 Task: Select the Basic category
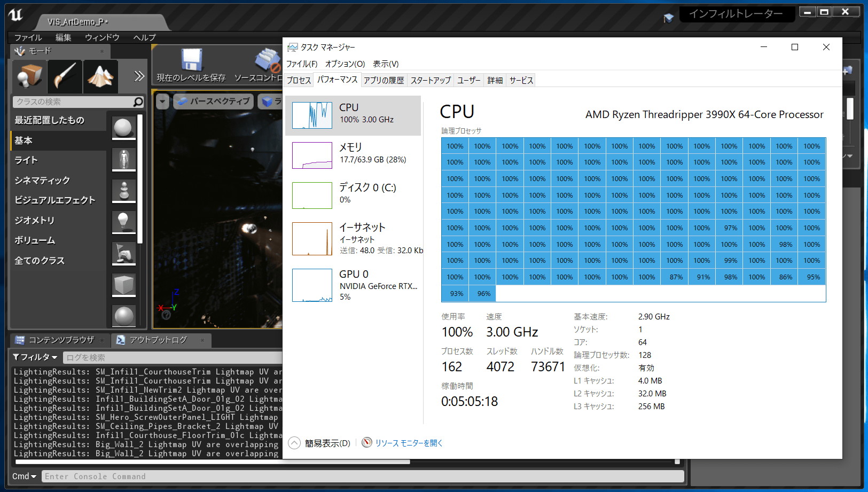pyautogui.click(x=58, y=140)
